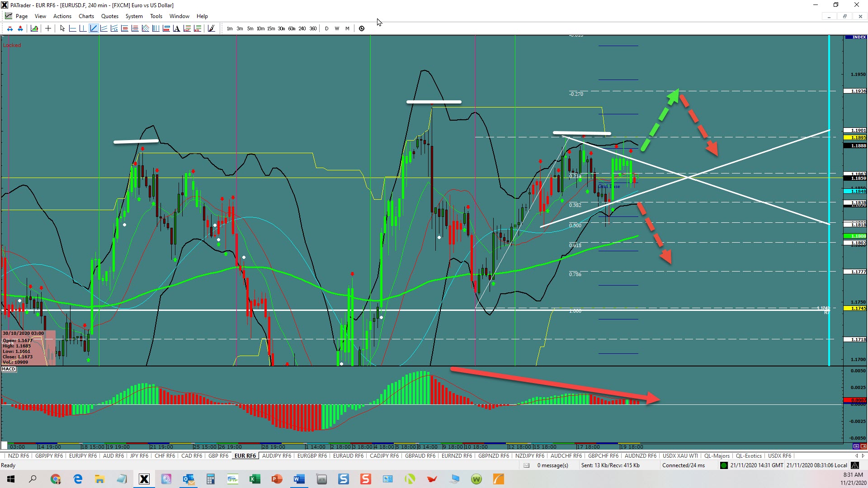
Task: Click the envelope messages icon in status bar
Action: click(526, 465)
